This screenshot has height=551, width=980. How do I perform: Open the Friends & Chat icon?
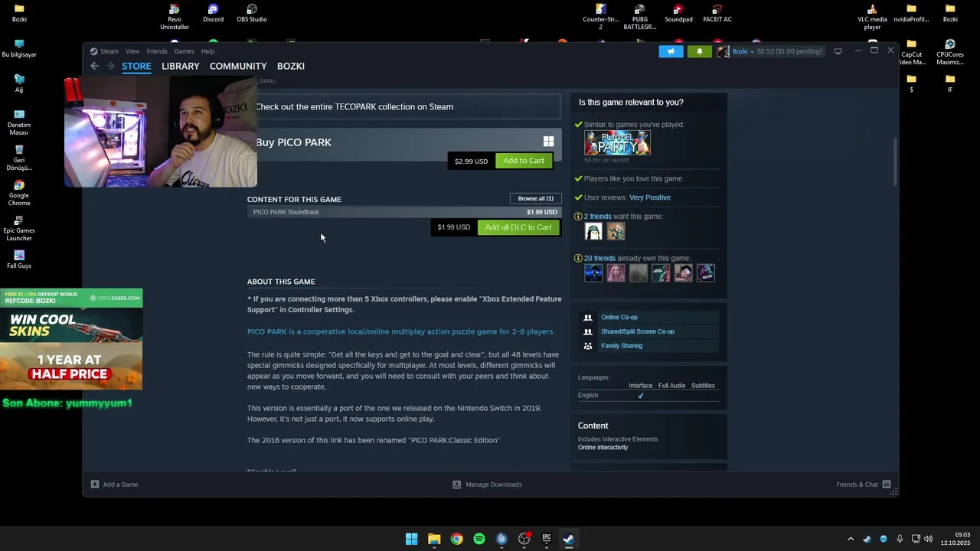tap(887, 484)
